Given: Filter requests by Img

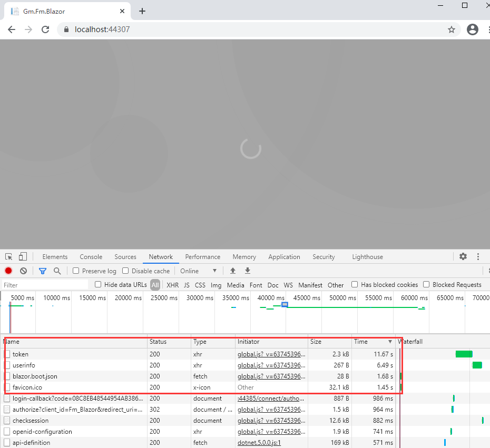Looking at the screenshot, I should [x=216, y=285].
